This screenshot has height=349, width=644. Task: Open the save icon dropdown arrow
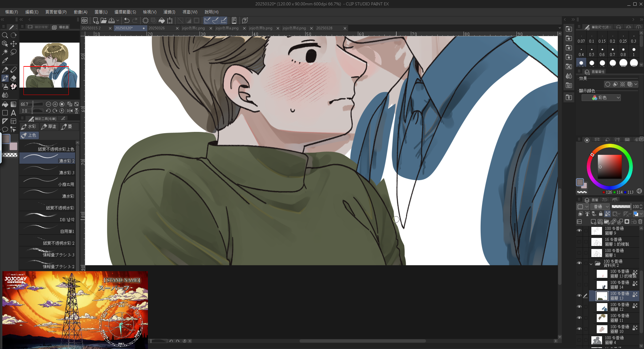[118, 20]
